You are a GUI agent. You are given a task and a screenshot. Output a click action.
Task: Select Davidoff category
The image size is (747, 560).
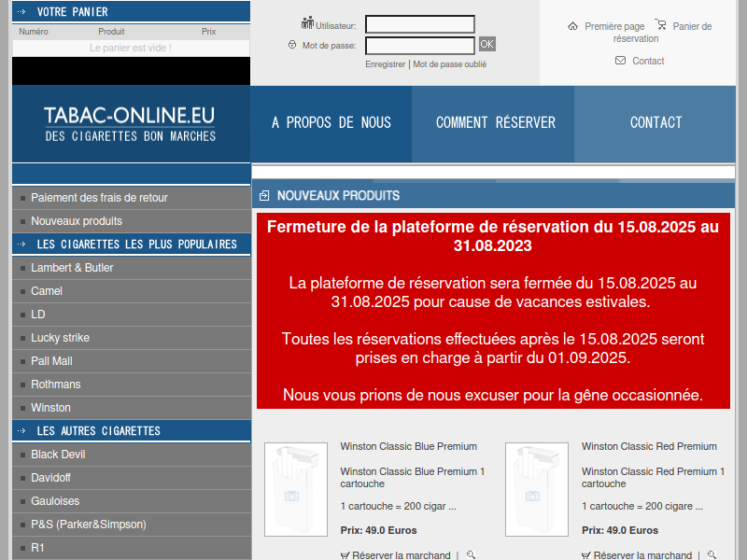pyautogui.click(x=132, y=478)
